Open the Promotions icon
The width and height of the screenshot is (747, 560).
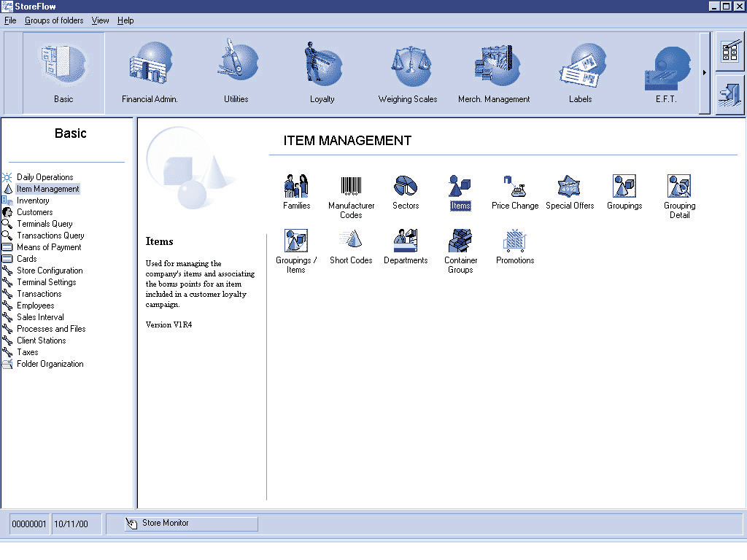click(x=515, y=241)
